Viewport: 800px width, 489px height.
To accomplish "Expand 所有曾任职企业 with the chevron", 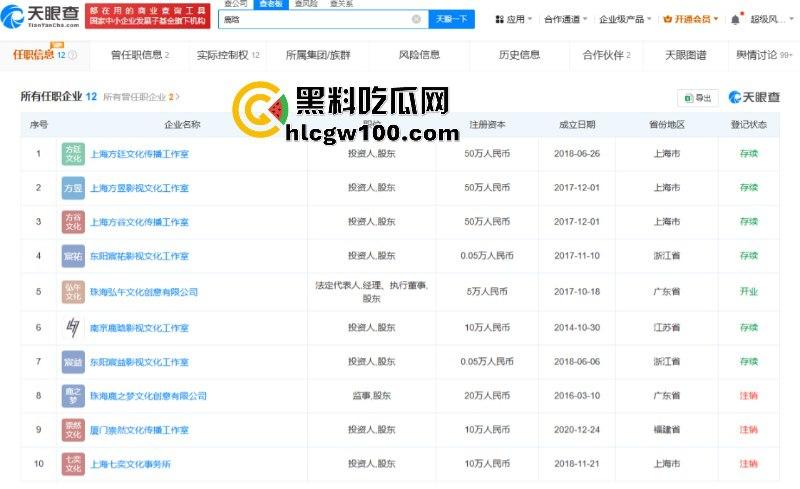I will click(x=178, y=96).
